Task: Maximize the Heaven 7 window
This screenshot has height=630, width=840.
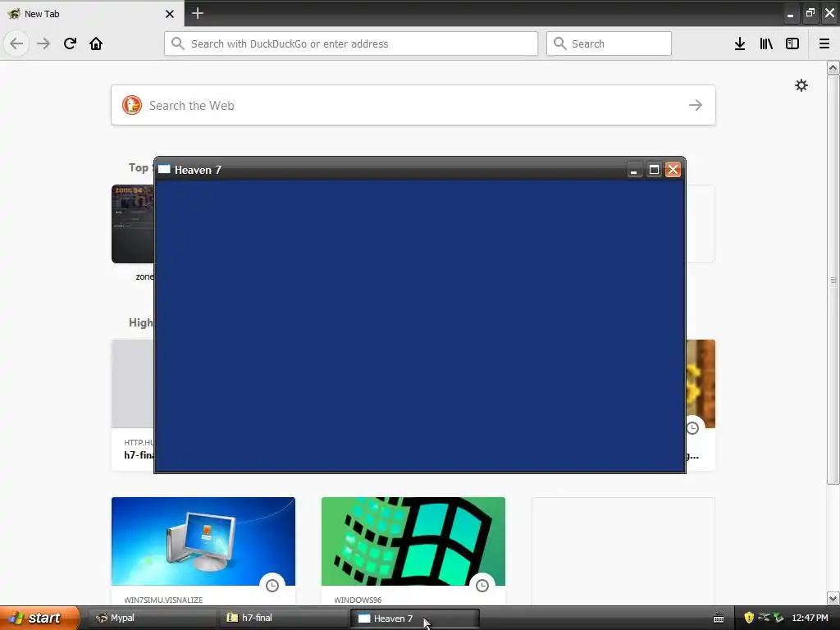Action: point(654,170)
